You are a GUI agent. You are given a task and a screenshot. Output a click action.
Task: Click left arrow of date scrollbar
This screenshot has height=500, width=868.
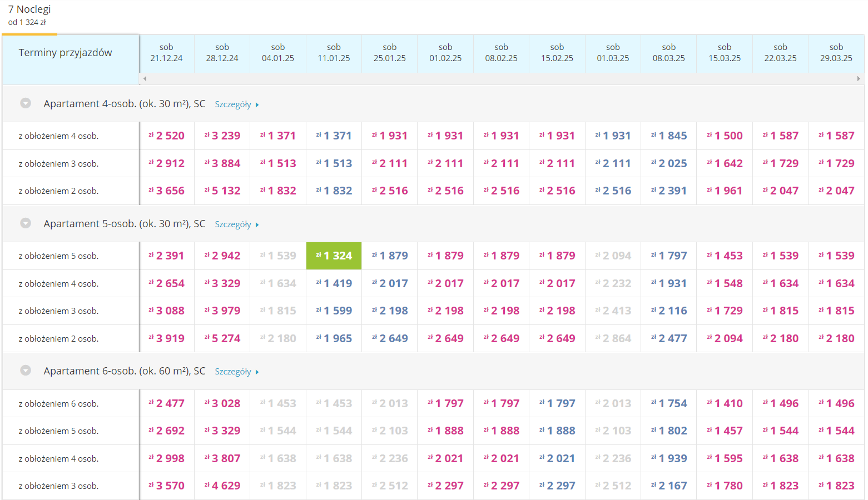pos(145,78)
